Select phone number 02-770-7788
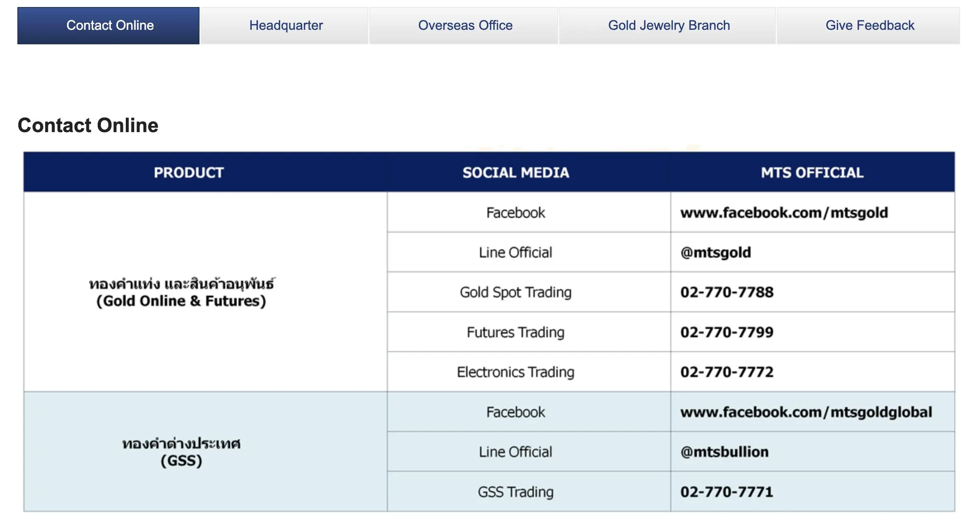The width and height of the screenshot is (980, 531). click(727, 292)
